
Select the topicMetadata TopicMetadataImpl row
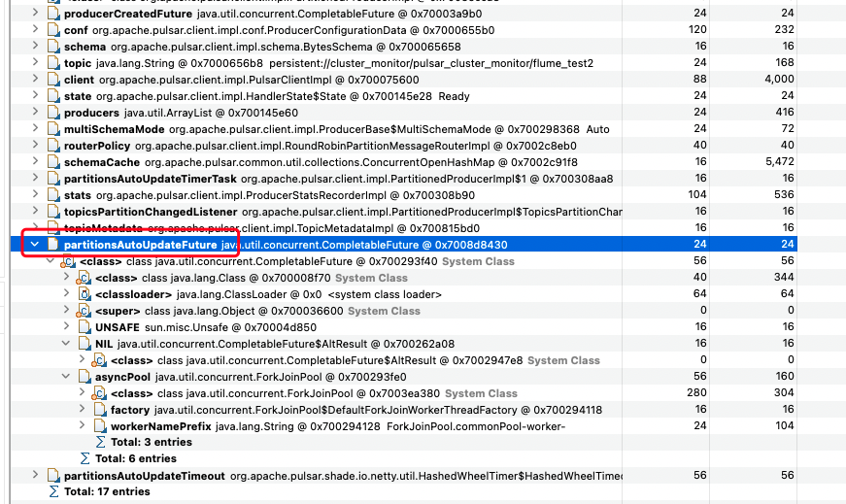pyautogui.click(x=404, y=227)
